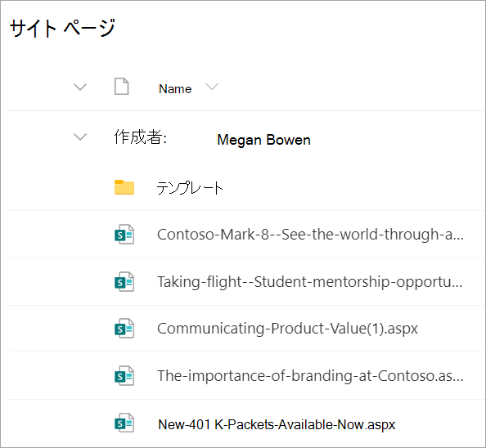Click the 作成者: group header label
The image size is (486, 448).
[x=141, y=137]
